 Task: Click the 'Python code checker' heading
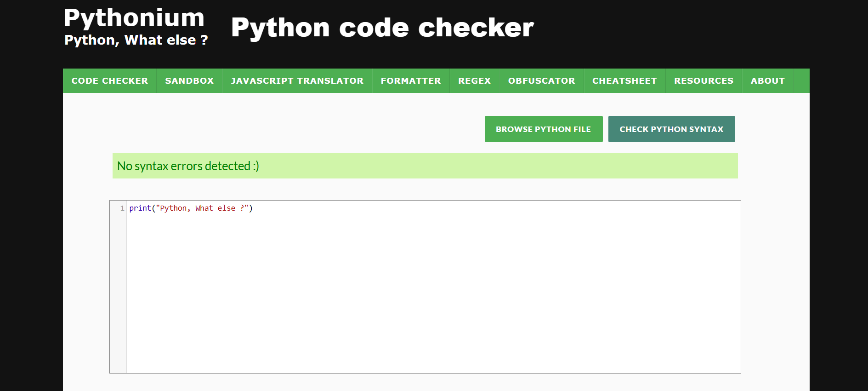point(382,28)
